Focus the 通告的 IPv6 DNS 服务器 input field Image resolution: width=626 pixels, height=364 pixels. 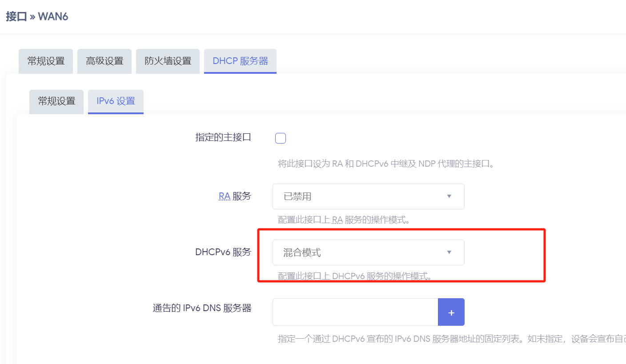(x=355, y=312)
